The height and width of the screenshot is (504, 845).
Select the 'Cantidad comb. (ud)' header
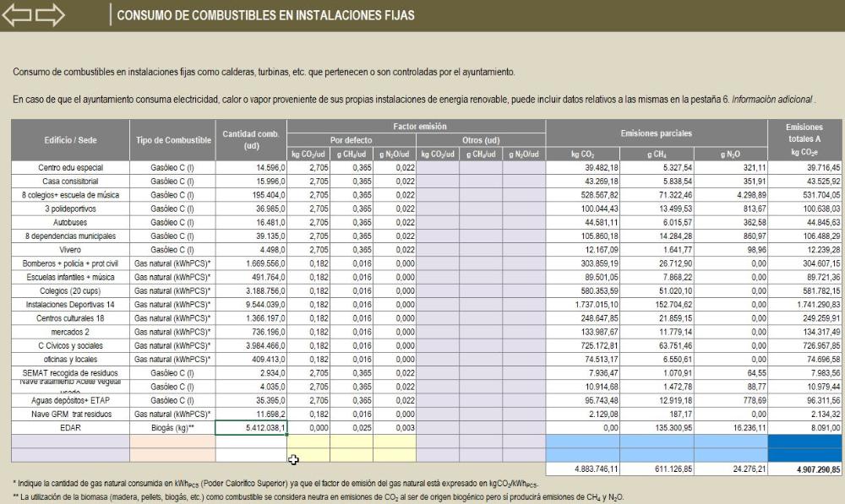[x=251, y=139]
